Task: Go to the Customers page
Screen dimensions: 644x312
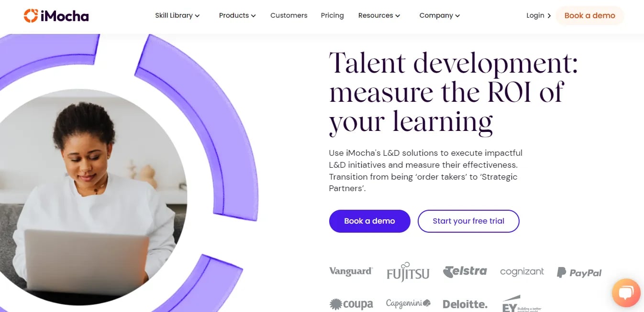Action: pyautogui.click(x=289, y=15)
